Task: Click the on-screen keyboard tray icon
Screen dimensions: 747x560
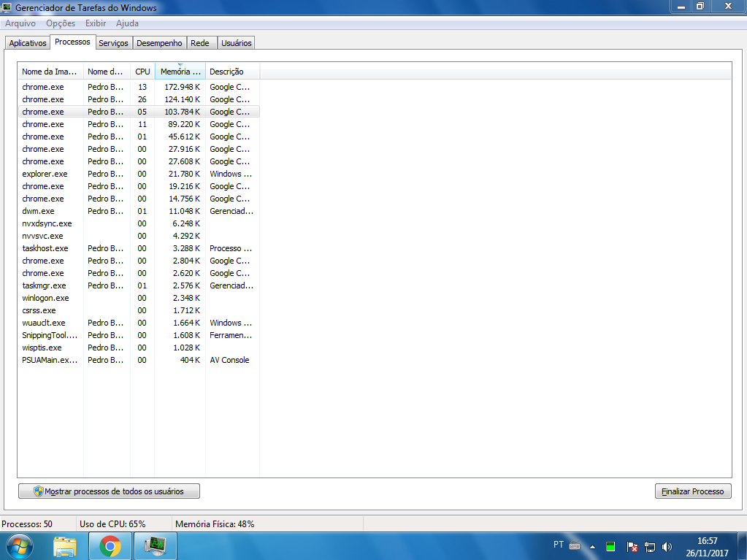Action: [x=575, y=545]
